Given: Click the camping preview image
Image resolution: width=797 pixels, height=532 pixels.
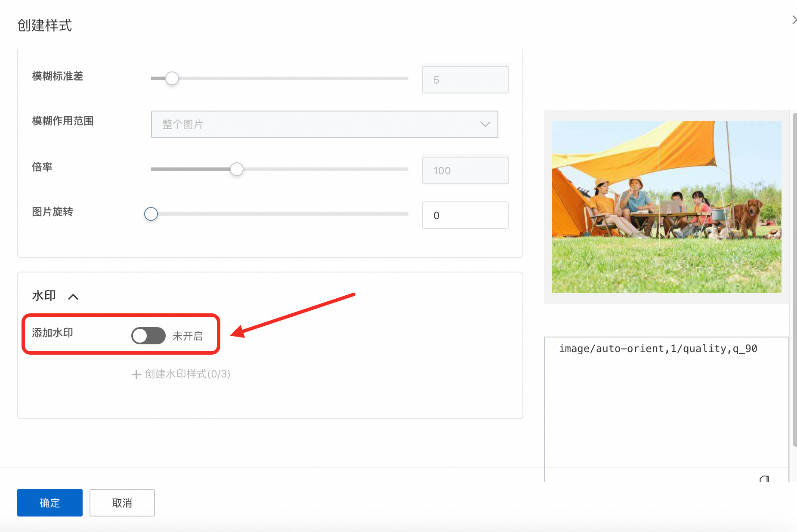Looking at the screenshot, I should pyautogui.click(x=666, y=207).
